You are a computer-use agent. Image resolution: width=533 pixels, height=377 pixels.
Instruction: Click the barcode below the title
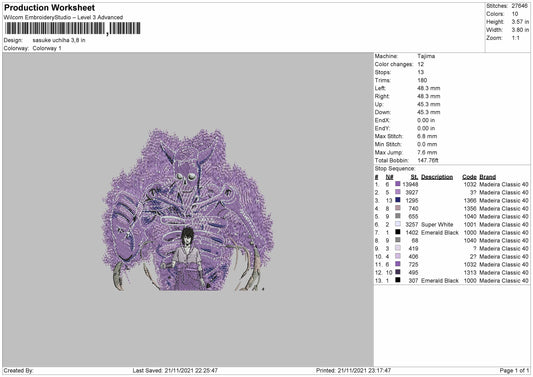[72, 29]
